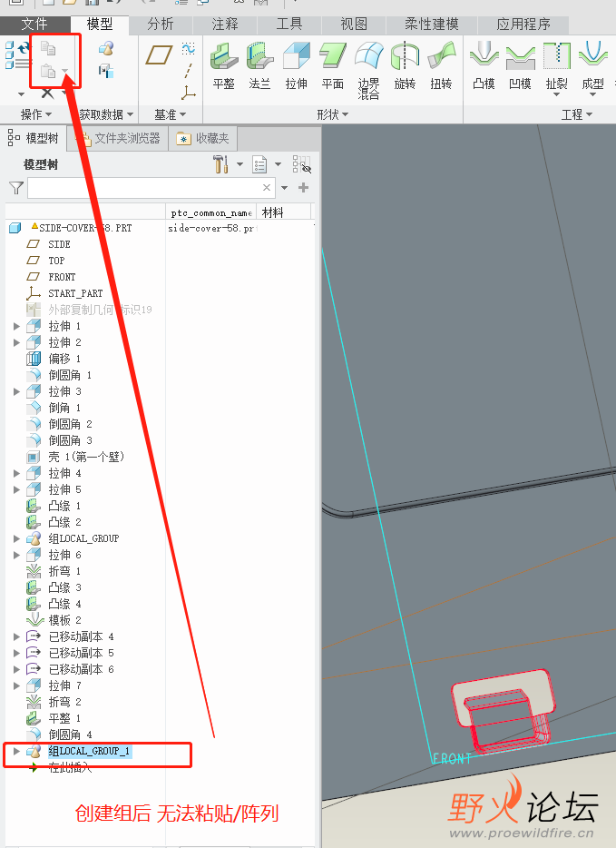
Task: Open dropdown arrow under 成型
Action: [x=592, y=94]
